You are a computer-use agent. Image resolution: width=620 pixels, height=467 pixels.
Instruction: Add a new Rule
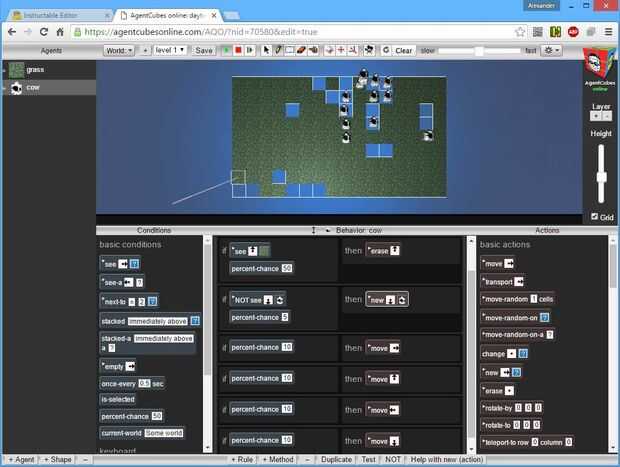coord(242,459)
